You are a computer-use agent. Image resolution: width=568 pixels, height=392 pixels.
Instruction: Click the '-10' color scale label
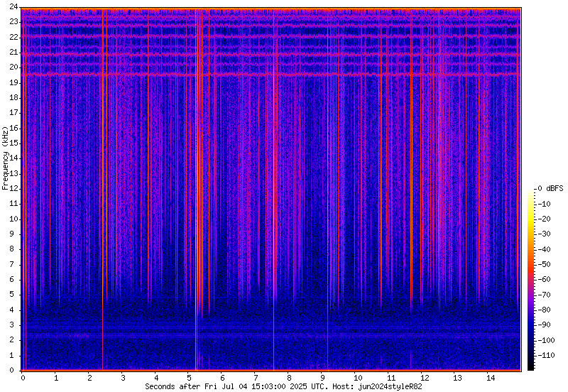(543, 204)
